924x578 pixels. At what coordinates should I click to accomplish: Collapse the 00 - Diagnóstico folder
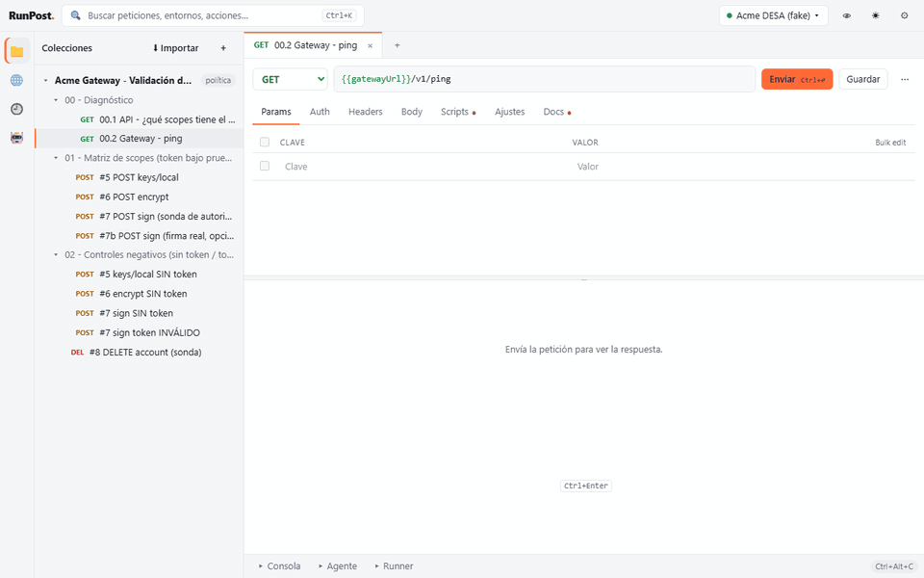[56, 100]
